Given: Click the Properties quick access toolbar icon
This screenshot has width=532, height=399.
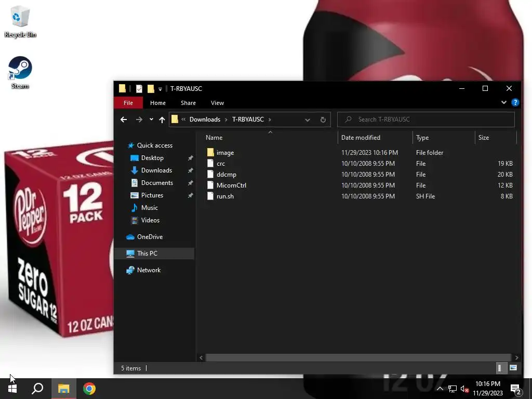Looking at the screenshot, I should pyautogui.click(x=139, y=89).
